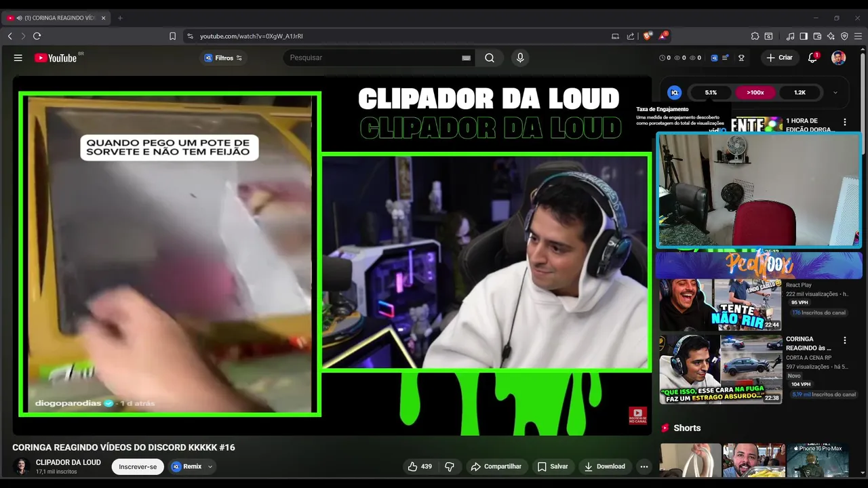The image size is (868, 488).
Task: Expand the Remix dropdown arrow
Action: (210, 466)
